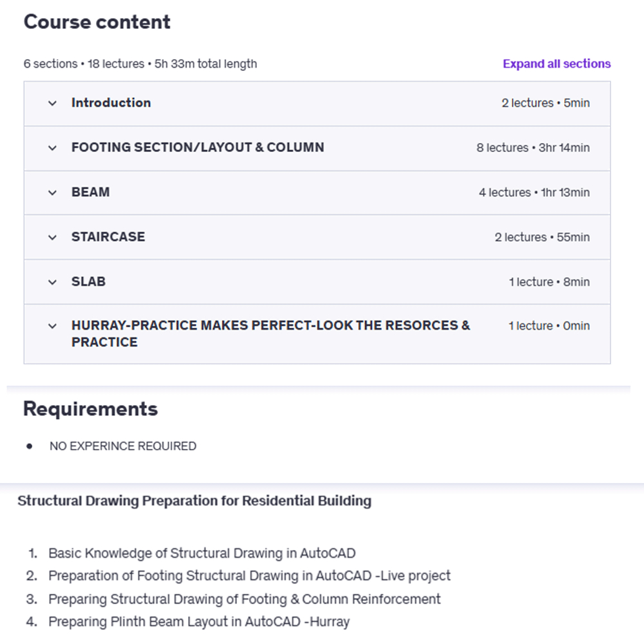Open the STAIRCASE section heading
Viewport: 644px width, 644px height.
[x=108, y=237]
